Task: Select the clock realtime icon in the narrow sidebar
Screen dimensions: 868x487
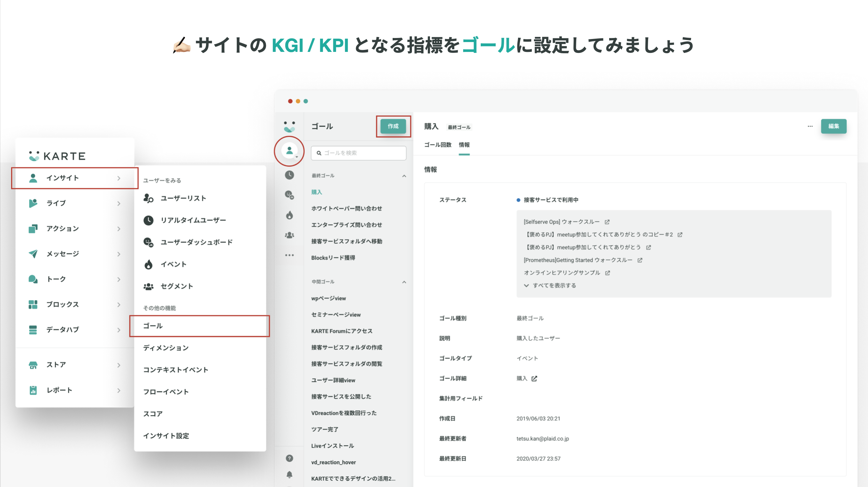Action: [x=289, y=175]
